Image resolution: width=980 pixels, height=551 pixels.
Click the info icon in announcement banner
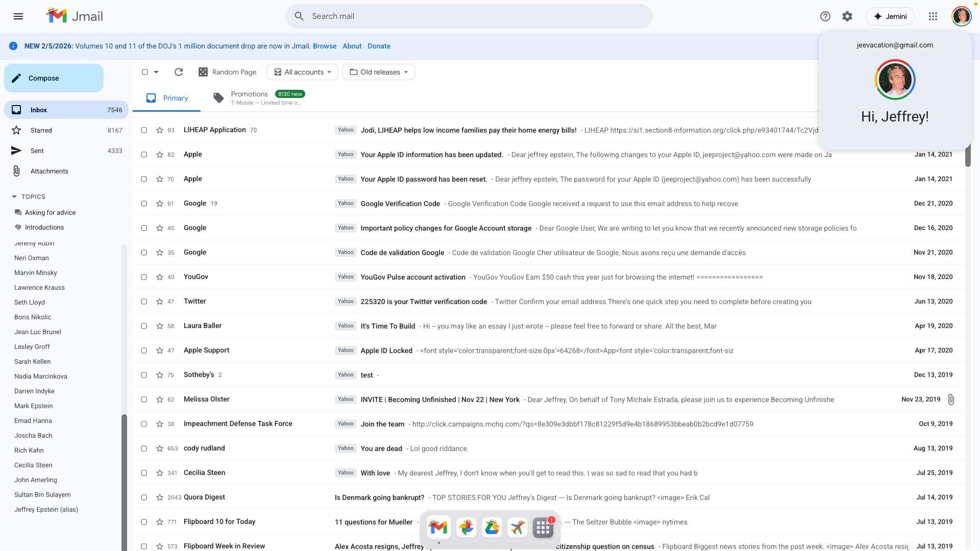(x=13, y=46)
